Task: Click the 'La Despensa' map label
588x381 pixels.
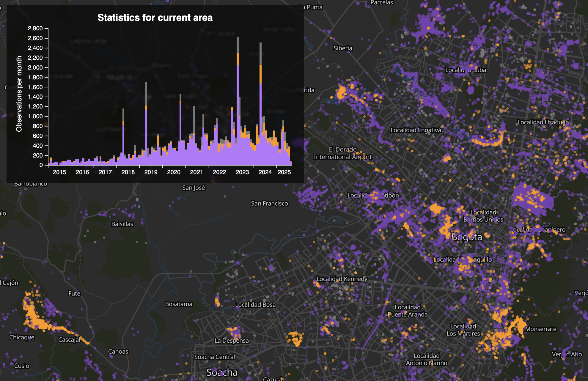Action: (232, 341)
